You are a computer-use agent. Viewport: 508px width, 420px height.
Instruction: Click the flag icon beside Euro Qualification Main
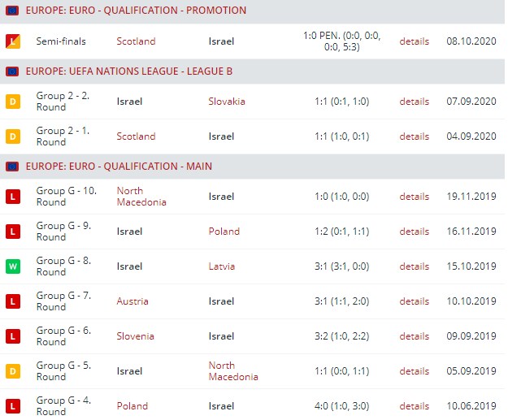pos(12,167)
